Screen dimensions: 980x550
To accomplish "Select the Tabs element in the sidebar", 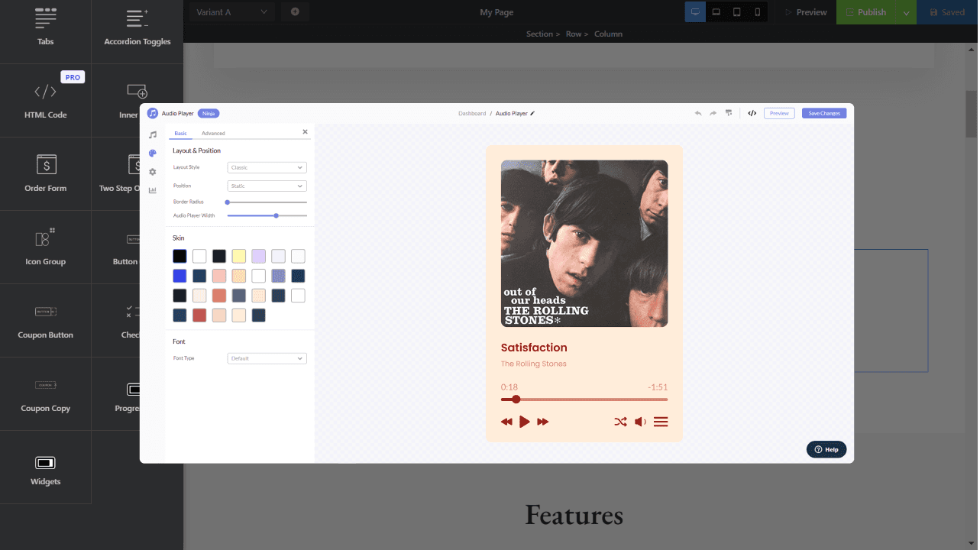I will point(46,27).
